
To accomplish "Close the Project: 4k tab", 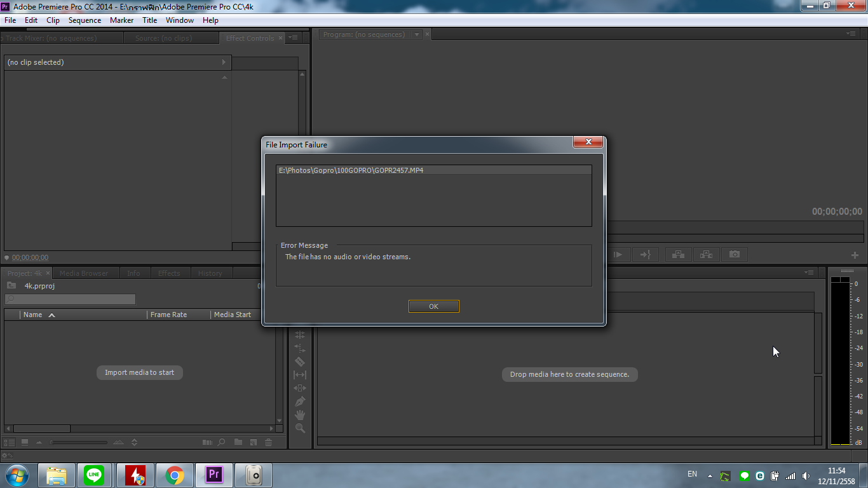I will click(48, 273).
